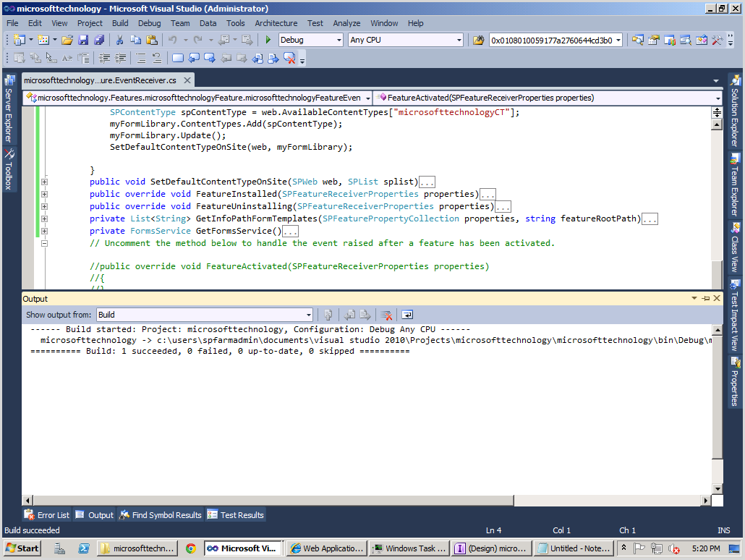
Task: Open the Team menu
Action: click(180, 23)
